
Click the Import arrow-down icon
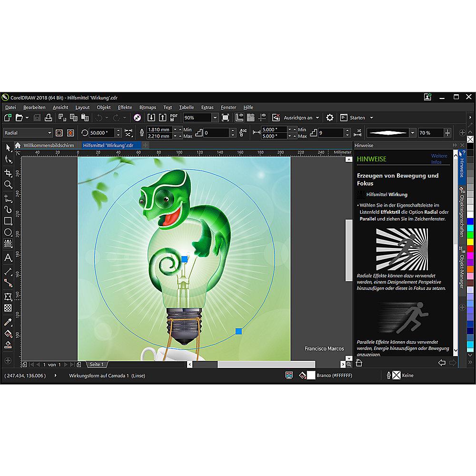point(151,118)
